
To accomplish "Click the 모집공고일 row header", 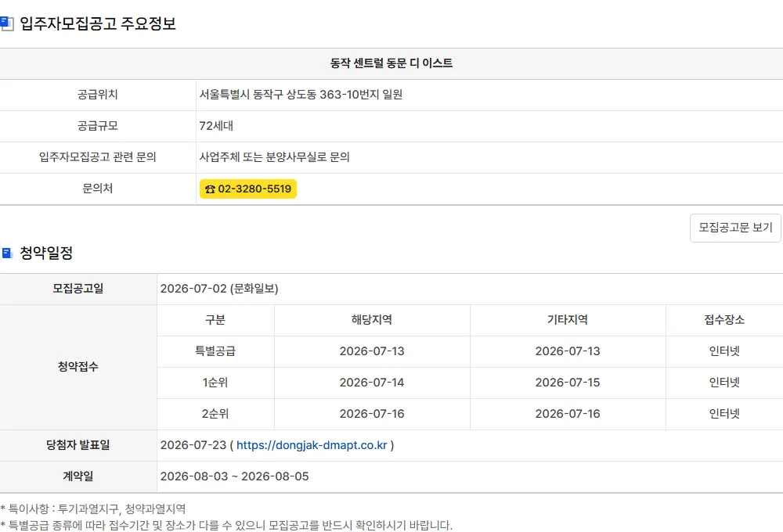I will point(78,289).
